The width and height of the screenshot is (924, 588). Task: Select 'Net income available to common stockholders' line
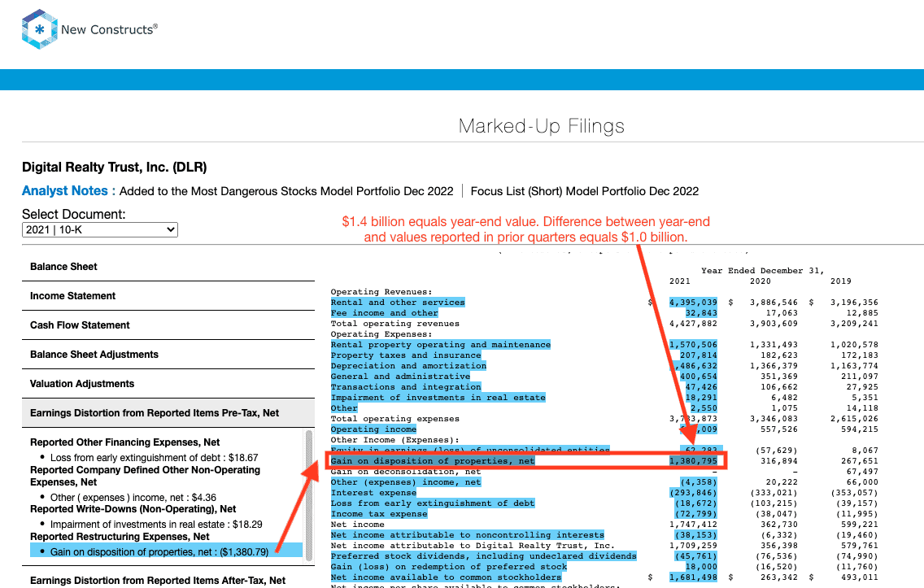click(446, 577)
